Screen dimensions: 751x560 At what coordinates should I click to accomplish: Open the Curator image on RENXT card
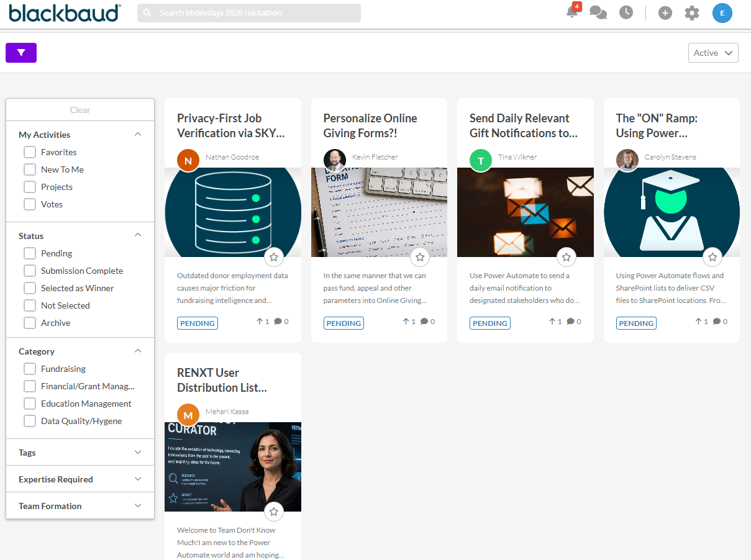click(233, 467)
